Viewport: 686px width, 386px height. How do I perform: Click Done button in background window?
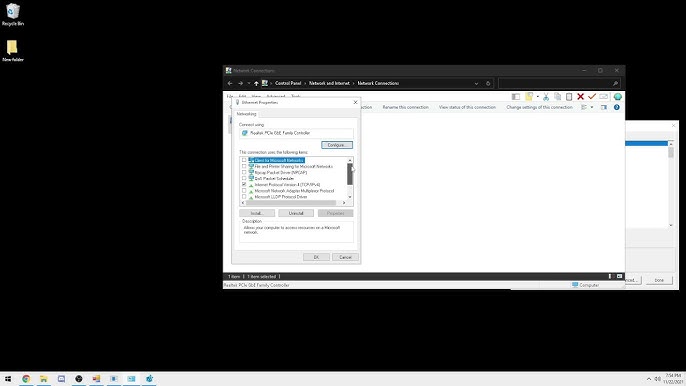[x=659, y=280]
